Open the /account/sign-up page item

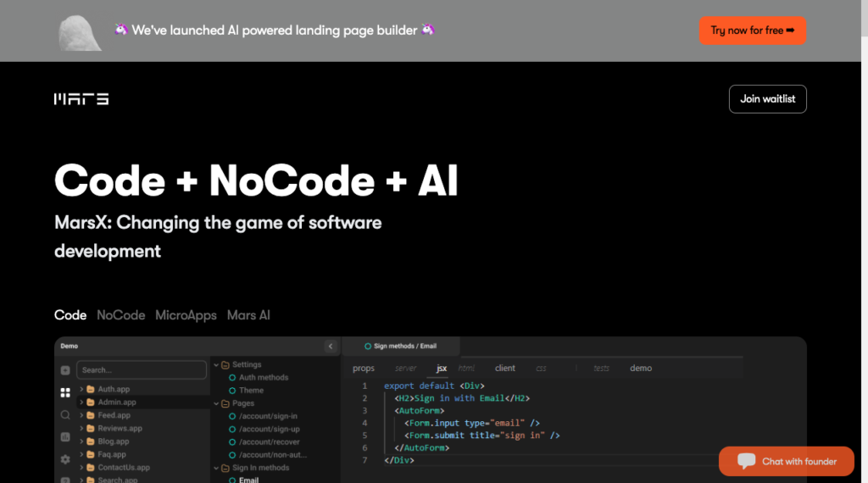(269, 430)
